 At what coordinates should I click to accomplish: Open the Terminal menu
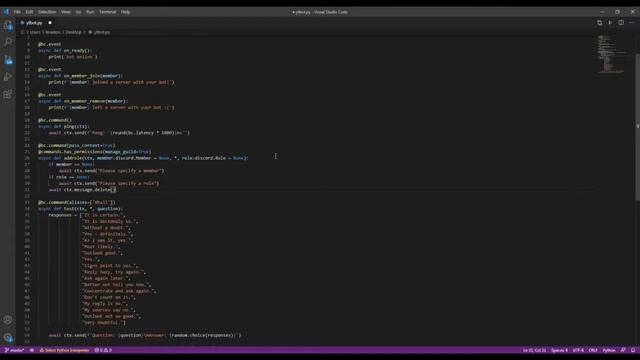[107, 12]
